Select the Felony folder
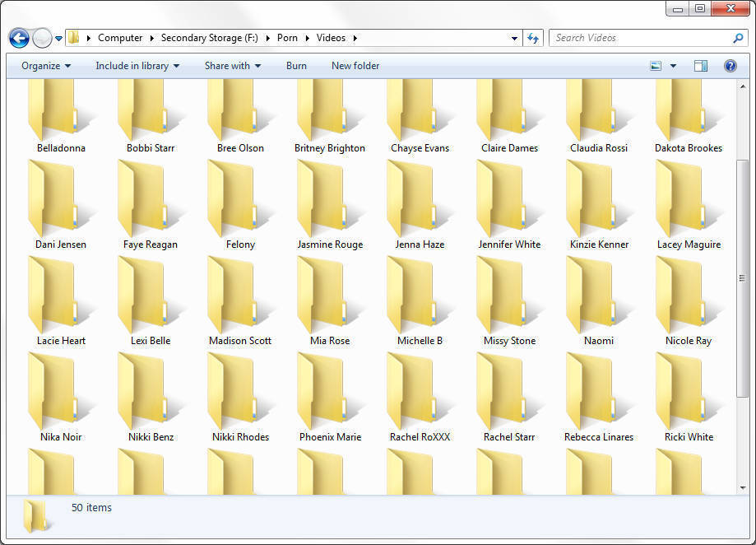 click(240, 205)
